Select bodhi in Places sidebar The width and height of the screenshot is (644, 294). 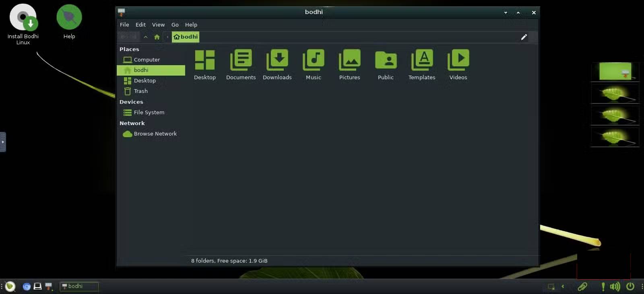[x=151, y=70]
